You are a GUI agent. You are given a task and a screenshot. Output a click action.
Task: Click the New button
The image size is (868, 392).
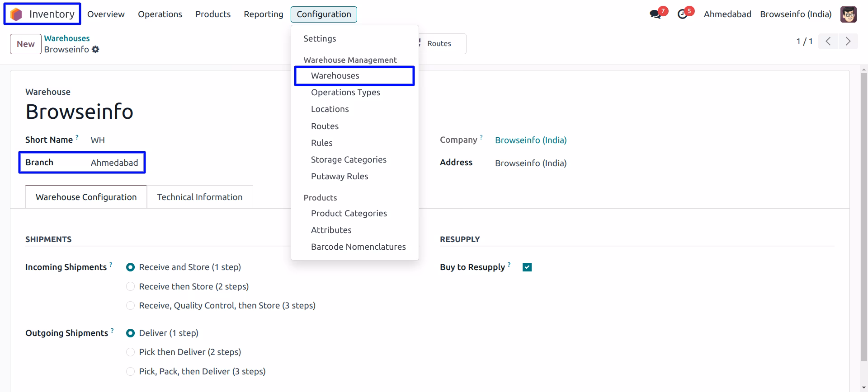click(26, 44)
